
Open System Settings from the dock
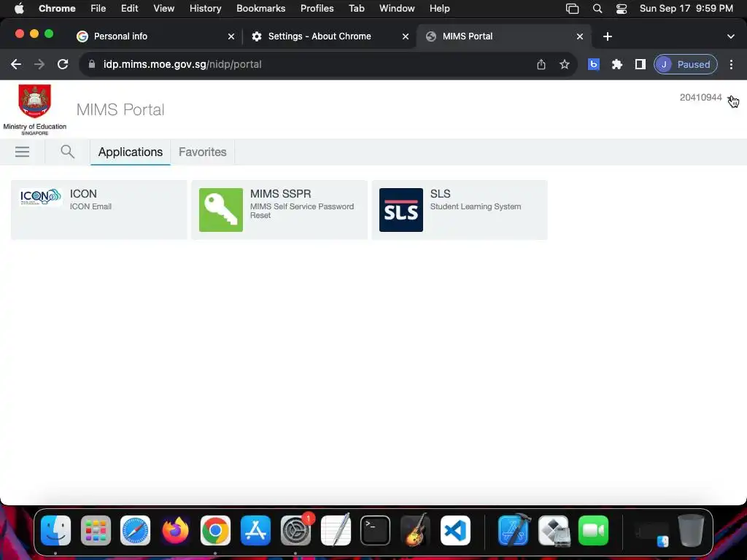point(295,531)
